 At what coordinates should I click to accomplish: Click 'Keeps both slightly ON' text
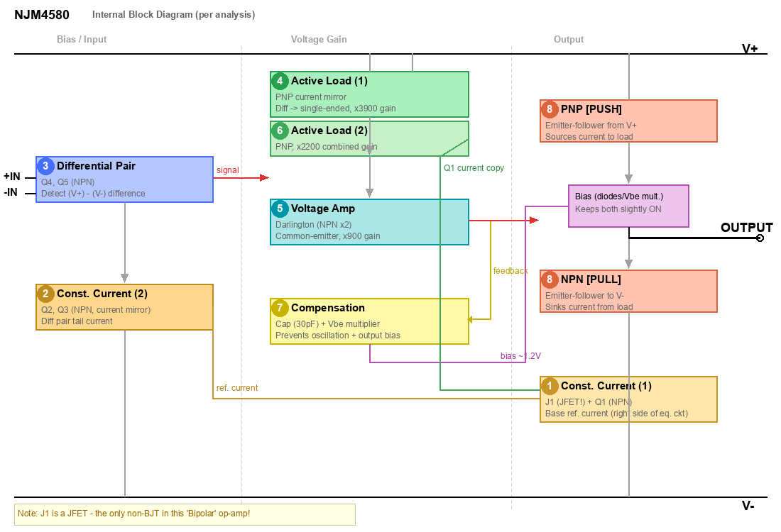618,209
